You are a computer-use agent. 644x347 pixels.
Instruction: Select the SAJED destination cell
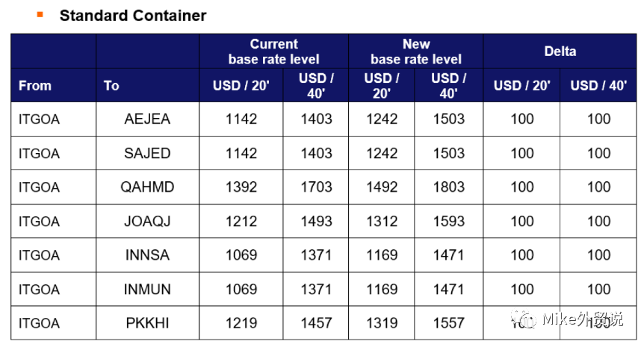(x=147, y=154)
